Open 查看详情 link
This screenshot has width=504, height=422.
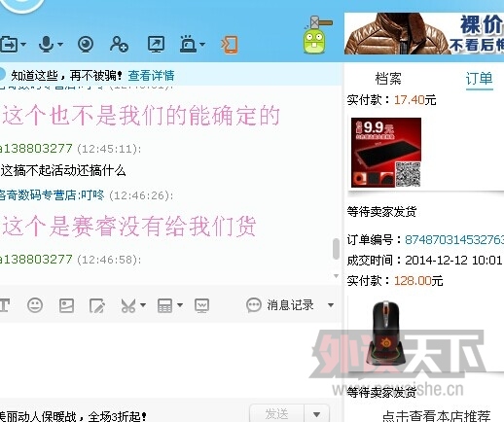coord(151,76)
